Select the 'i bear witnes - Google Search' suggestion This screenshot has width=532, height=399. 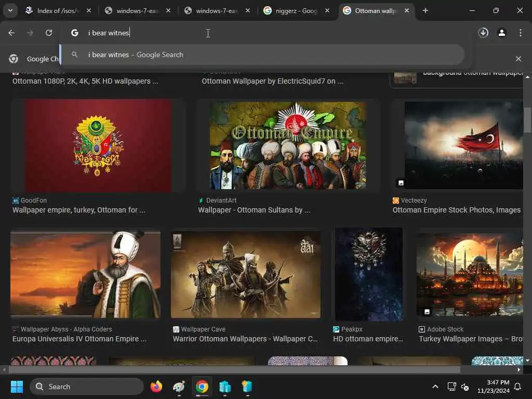(x=262, y=55)
